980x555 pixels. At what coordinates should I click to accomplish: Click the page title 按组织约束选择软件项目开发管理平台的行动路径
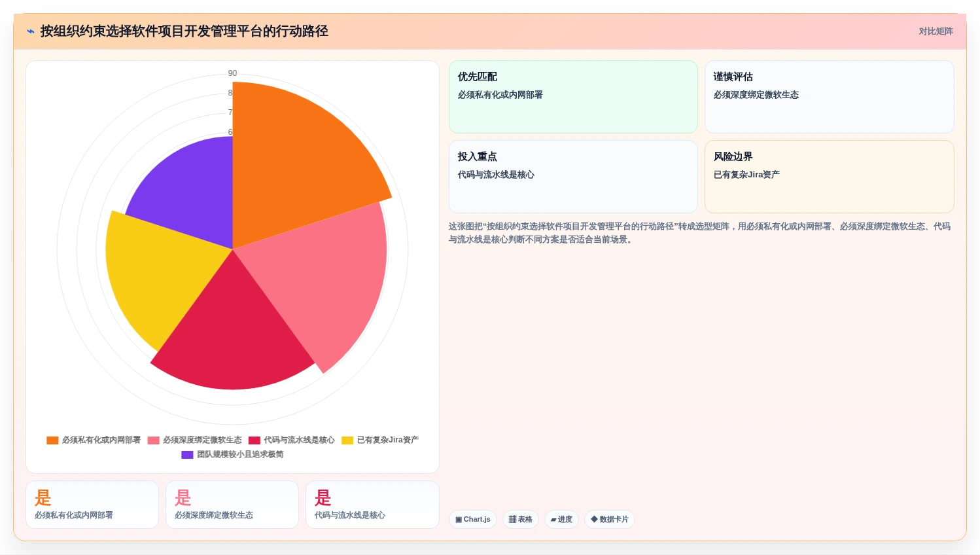click(x=184, y=31)
